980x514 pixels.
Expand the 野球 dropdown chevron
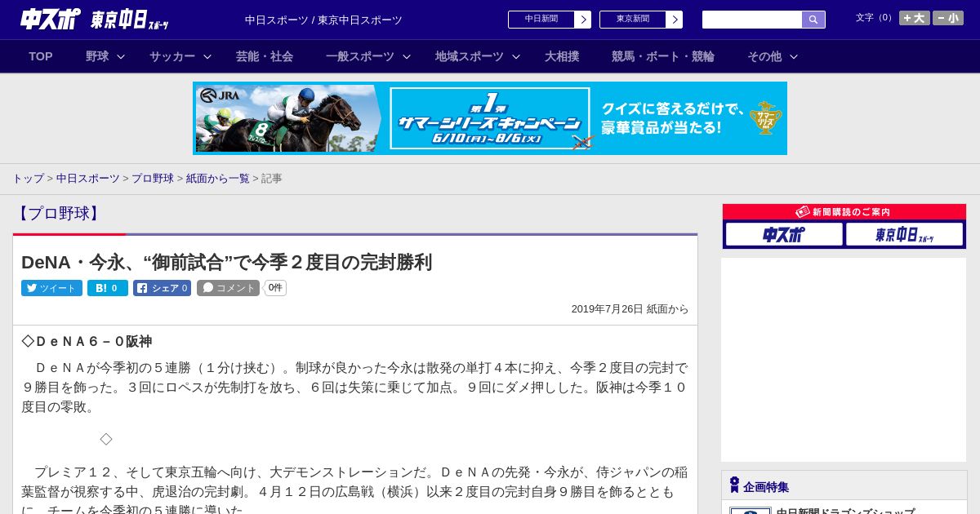[x=121, y=56]
